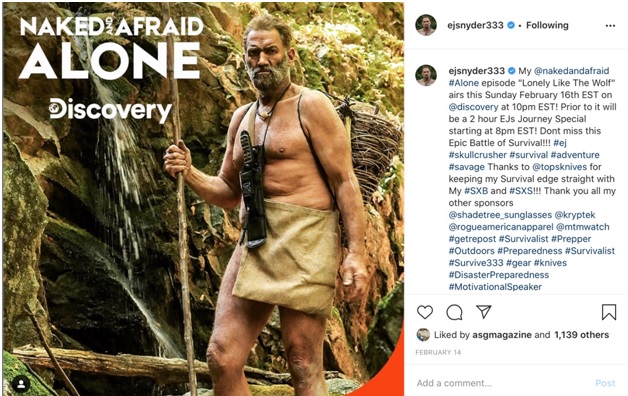This screenshot has width=628, height=396.
Task: View the list of 1,139 others who liked
Action: pos(582,335)
